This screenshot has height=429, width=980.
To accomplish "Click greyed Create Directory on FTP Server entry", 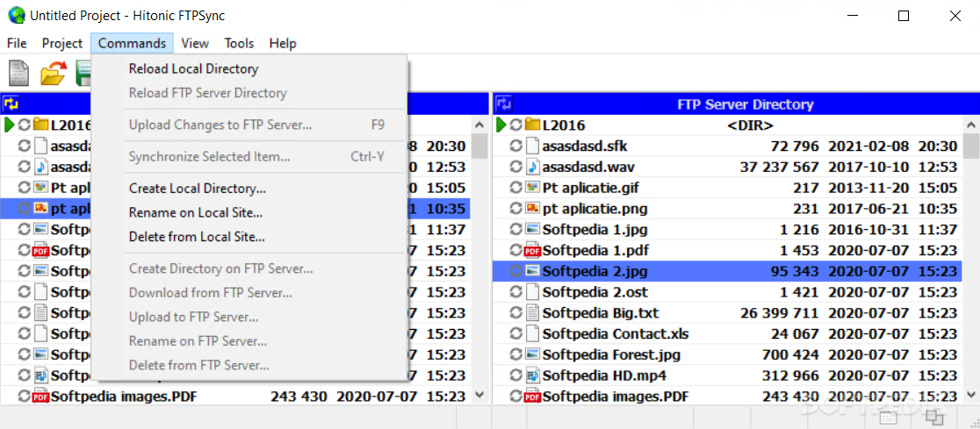I will (x=249, y=269).
